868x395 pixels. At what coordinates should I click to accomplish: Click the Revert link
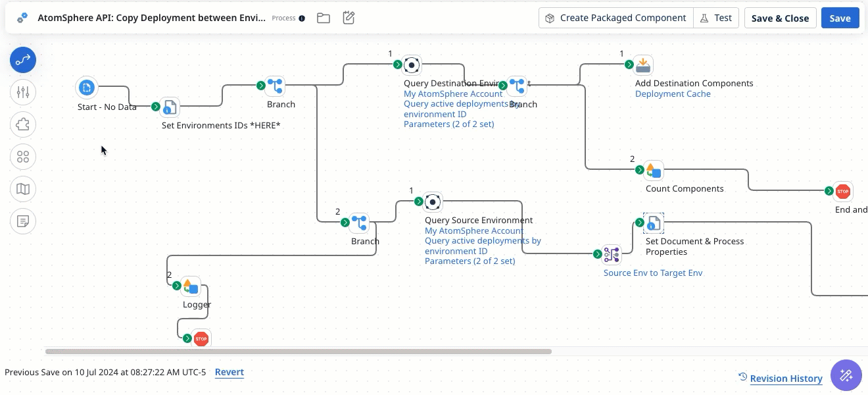pyautogui.click(x=229, y=372)
